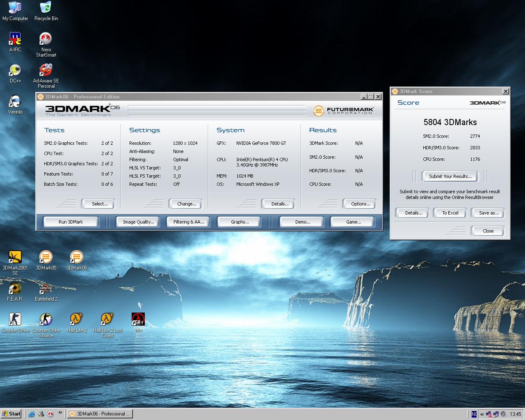Viewport: 525px width, 420px height.
Task: Click the Feature Tests count 0 of 7
Action: 107,174
